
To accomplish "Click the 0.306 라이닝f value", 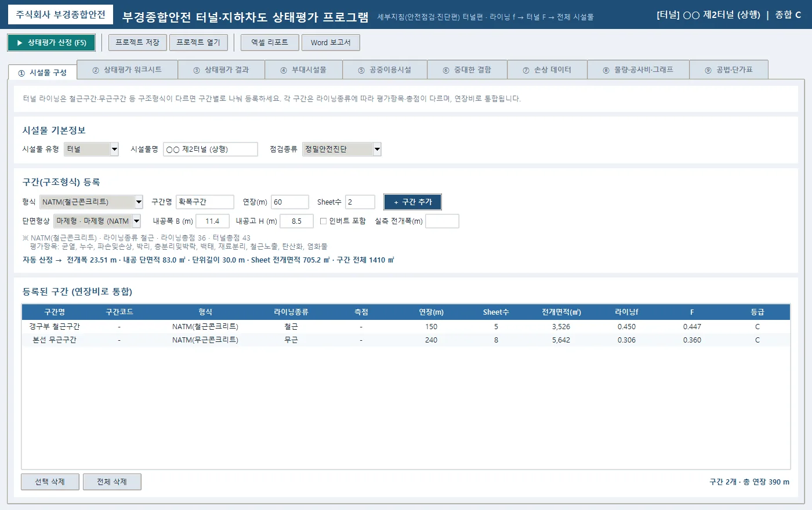I will pyautogui.click(x=627, y=340).
